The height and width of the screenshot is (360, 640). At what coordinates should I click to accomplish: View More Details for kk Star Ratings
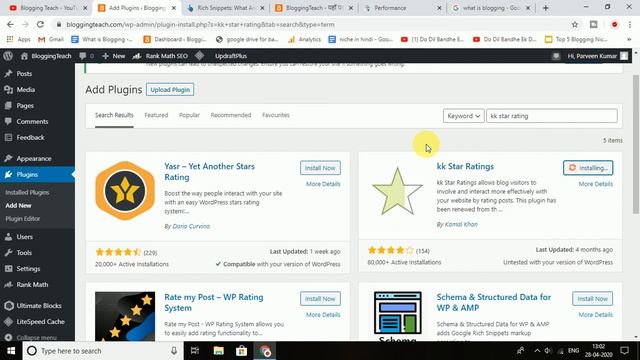pos(596,184)
